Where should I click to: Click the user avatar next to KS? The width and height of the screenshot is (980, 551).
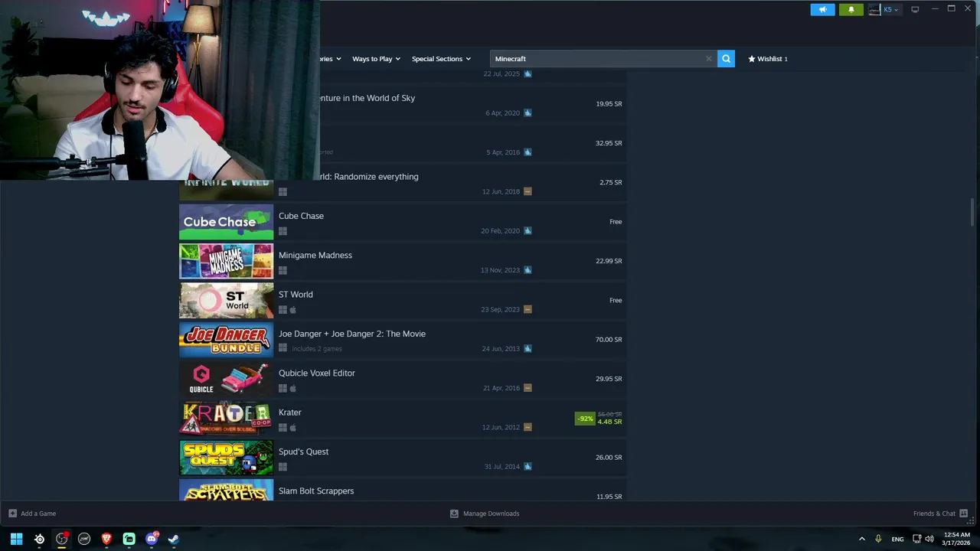[x=874, y=10]
